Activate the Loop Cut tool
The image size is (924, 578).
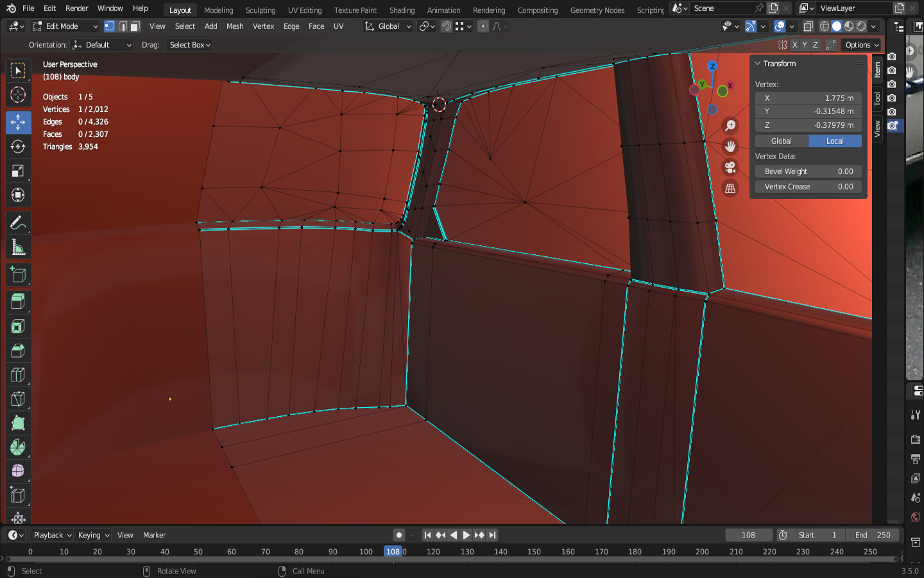18,375
